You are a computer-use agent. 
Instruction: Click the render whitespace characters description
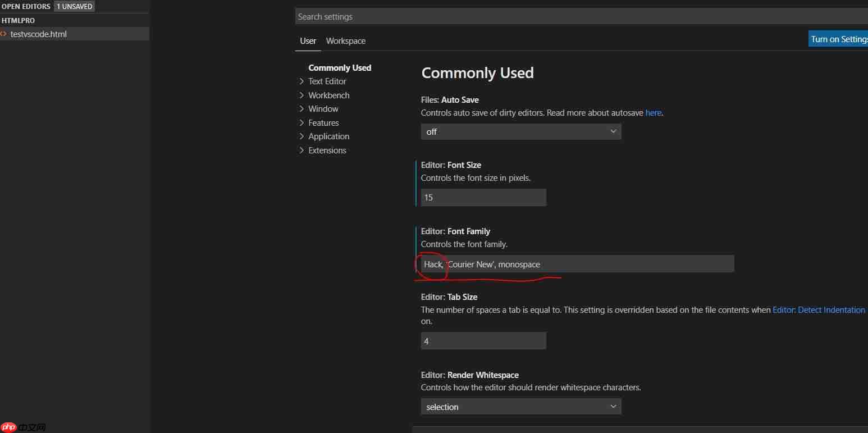[531, 388]
